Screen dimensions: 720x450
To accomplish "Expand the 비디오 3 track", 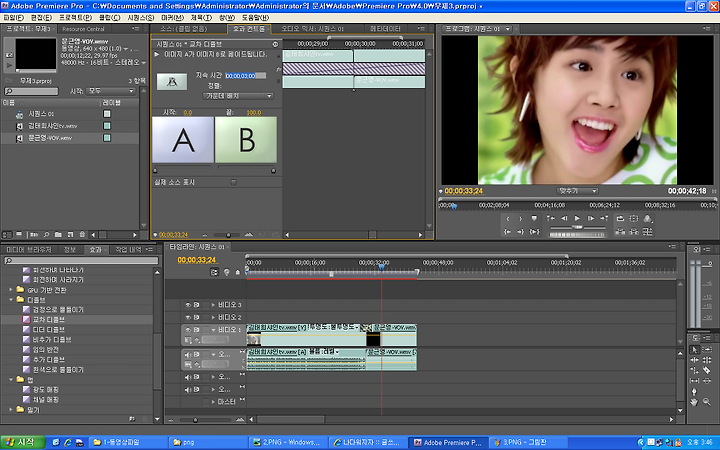I will tap(213, 305).
